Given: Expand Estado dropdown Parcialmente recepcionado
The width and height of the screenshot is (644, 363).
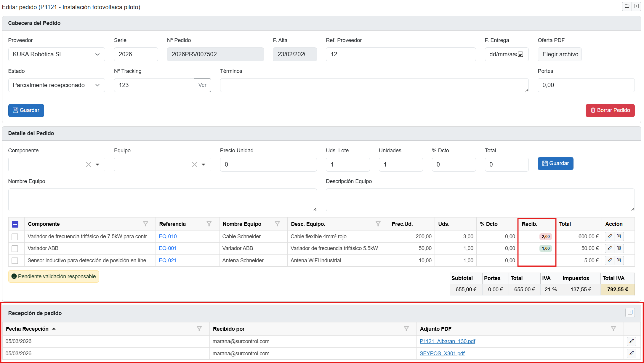Looking at the screenshot, I should click(56, 85).
